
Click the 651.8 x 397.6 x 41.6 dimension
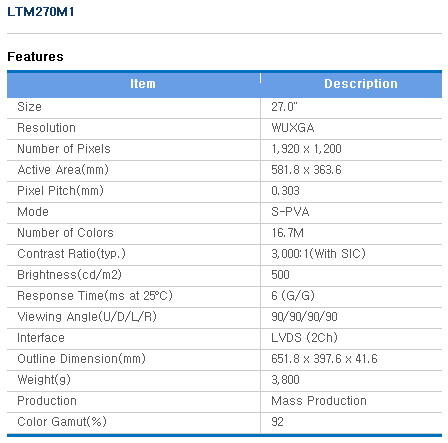click(x=324, y=359)
